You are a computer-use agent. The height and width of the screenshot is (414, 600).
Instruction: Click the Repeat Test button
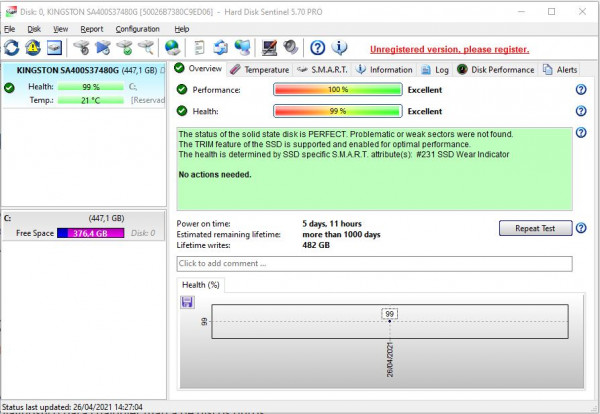click(x=535, y=228)
